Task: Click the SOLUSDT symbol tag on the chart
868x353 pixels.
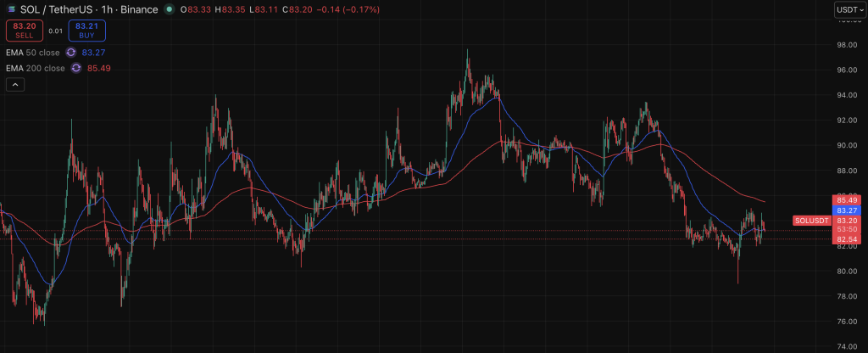Action: tap(810, 220)
